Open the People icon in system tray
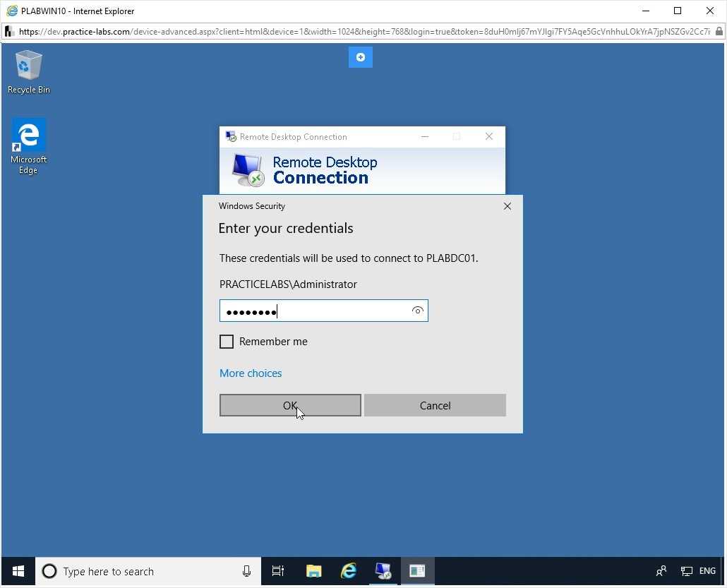 coord(661,571)
